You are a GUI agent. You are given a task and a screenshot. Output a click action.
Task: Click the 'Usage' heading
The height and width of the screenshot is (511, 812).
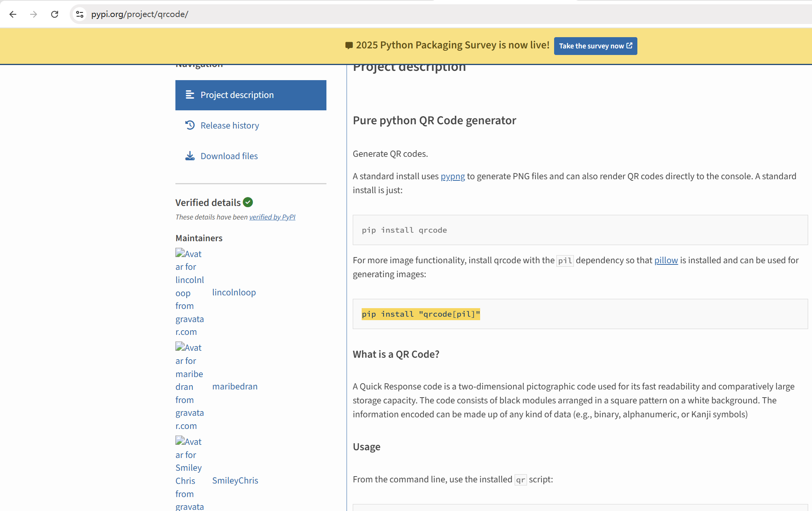pos(367,447)
